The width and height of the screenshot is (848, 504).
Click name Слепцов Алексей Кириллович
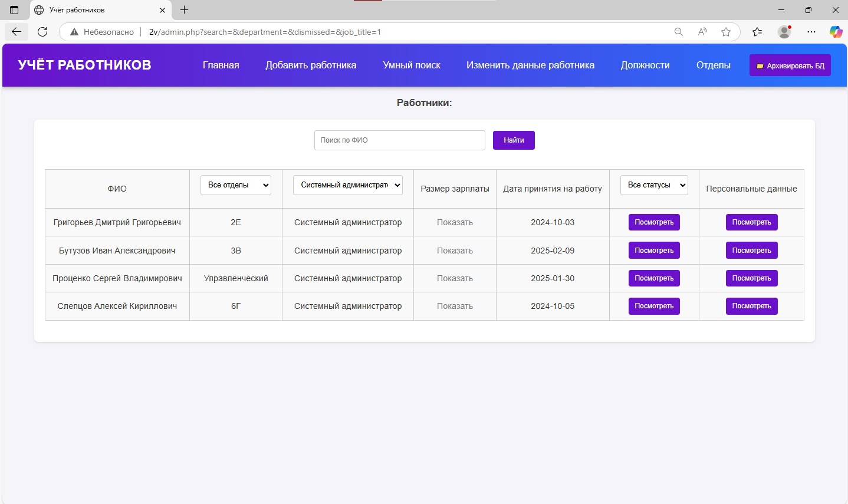[117, 306]
